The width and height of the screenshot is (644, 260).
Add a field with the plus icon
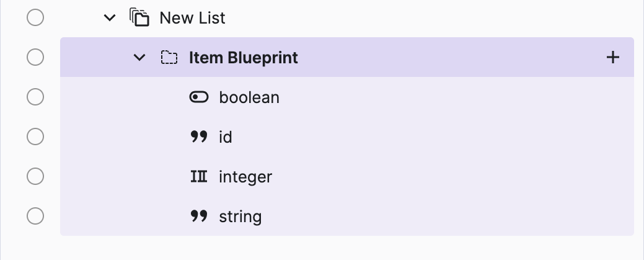612,58
